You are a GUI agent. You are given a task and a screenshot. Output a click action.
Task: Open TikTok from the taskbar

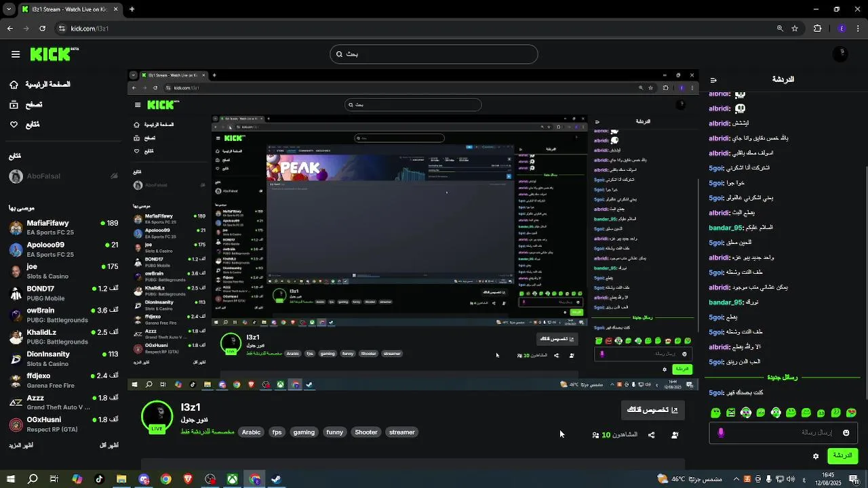pyautogui.click(x=99, y=479)
